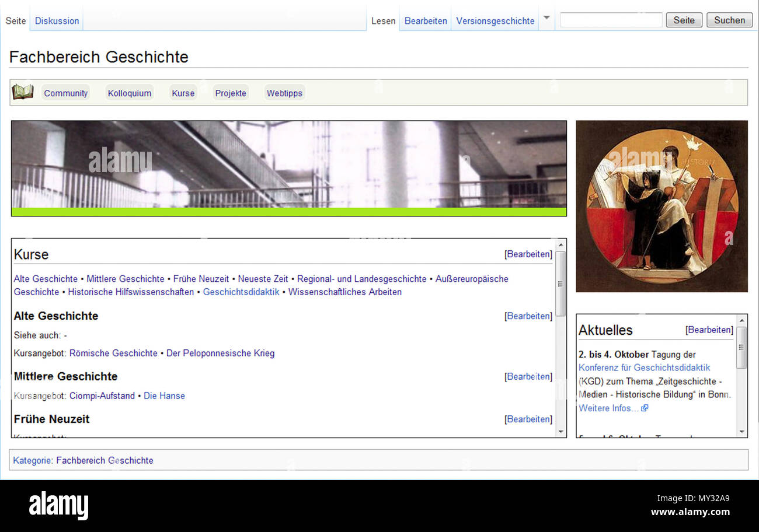Viewport: 759px width, 532px height.
Task: Click the '2. bis 4. Oktober' date text
Action: coord(614,354)
